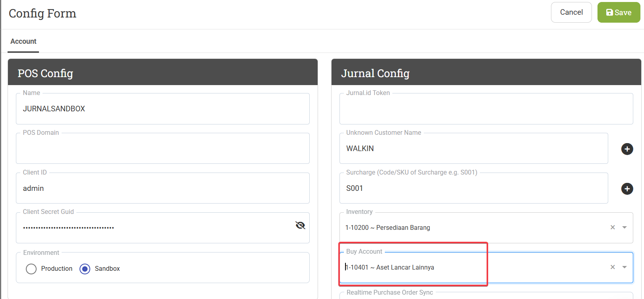
Task: Open the Account tab
Action: 23,41
